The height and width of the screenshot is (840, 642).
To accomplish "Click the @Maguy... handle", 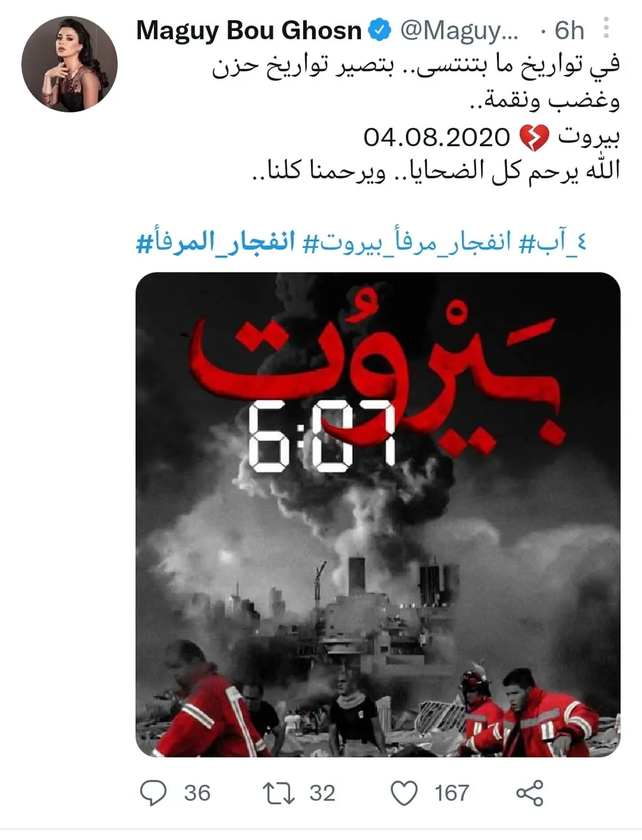I will [459, 31].
